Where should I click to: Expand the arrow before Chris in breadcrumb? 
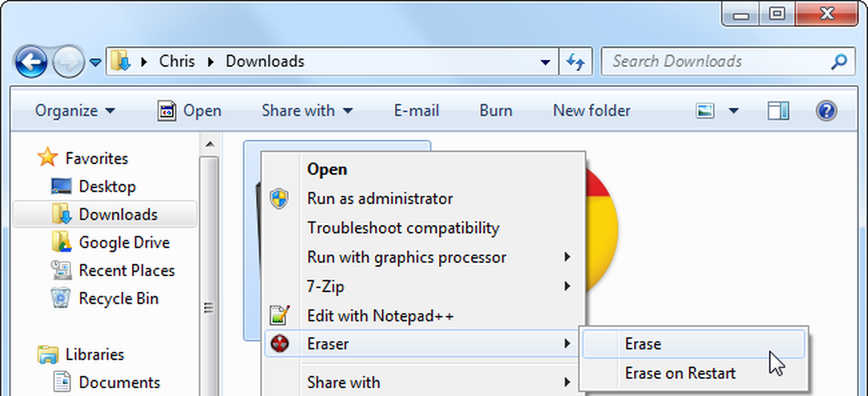click(x=144, y=62)
